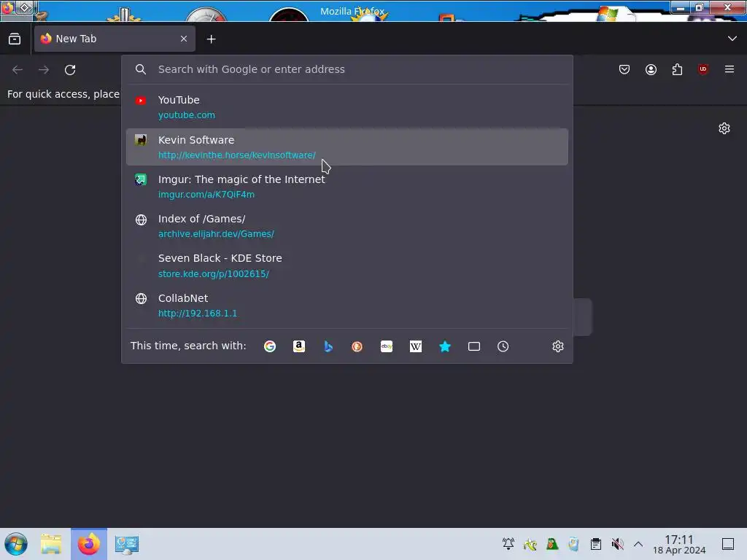The height and width of the screenshot is (560, 747).
Task: Click the window menu icon in title bar
Action: (x=8, y=8)
